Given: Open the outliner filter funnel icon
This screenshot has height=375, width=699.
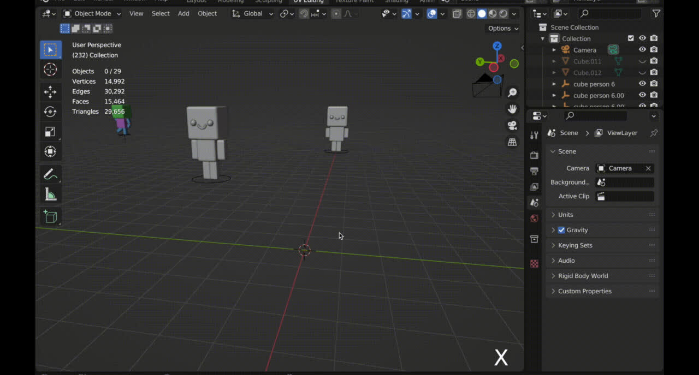Looking at the screenshot, I should click(656, 14).
